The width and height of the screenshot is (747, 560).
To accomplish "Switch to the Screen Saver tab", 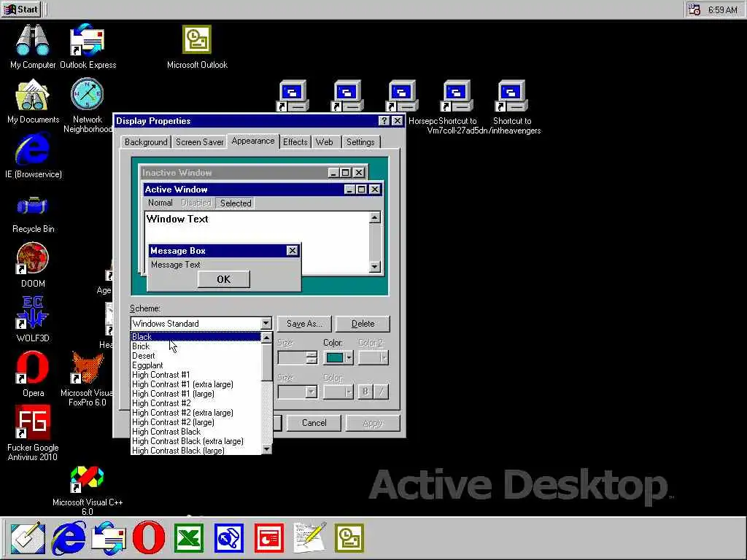I will (x=200, y=142).
